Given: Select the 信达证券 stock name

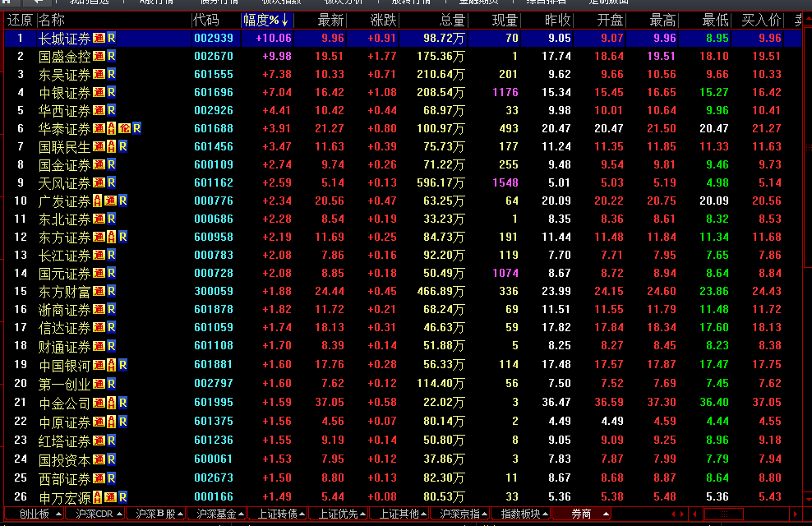Looking at the screenshot, I should 65,328.
